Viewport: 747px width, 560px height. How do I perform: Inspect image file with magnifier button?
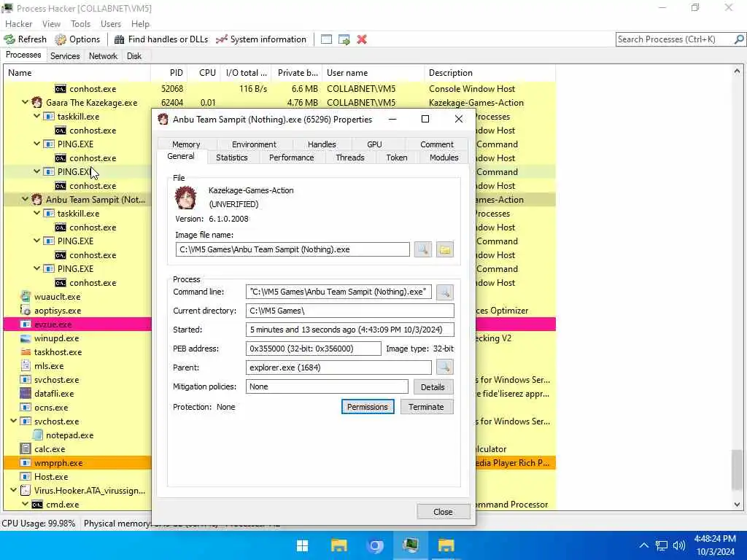[x=423, y=249]
